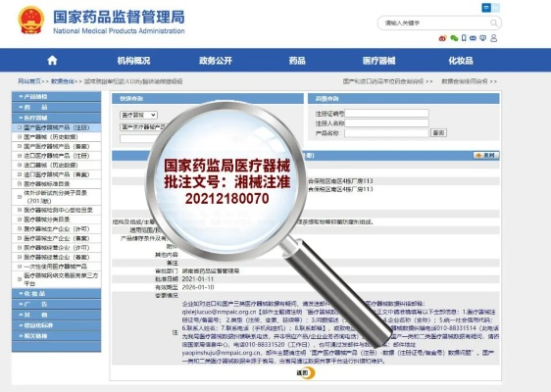Expand the 信息化标准 sidebar section
The height and width of the screenshot is (392, 551).
[x=56, y=325]
